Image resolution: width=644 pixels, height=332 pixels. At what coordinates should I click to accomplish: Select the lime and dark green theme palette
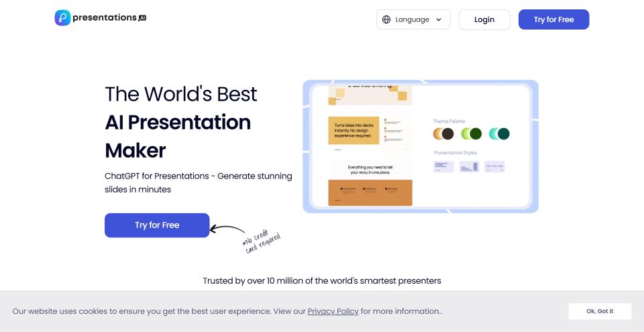coord(471,133)
